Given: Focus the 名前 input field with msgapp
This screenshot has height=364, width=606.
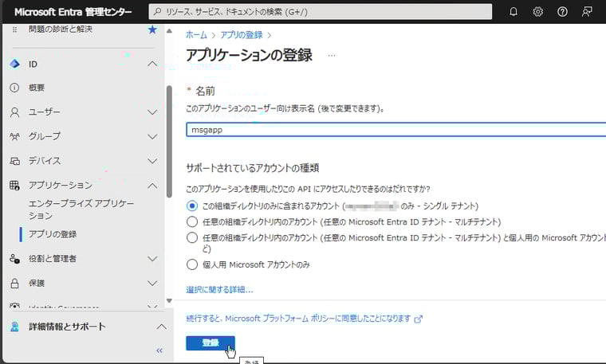Looking at the screenshot, I should [396, 130].
